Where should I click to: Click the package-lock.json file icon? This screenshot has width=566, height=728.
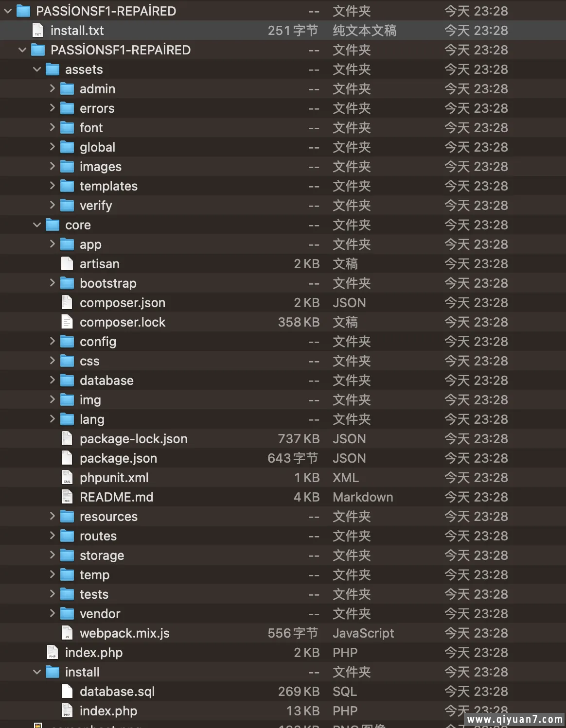(x=67, y=439)
